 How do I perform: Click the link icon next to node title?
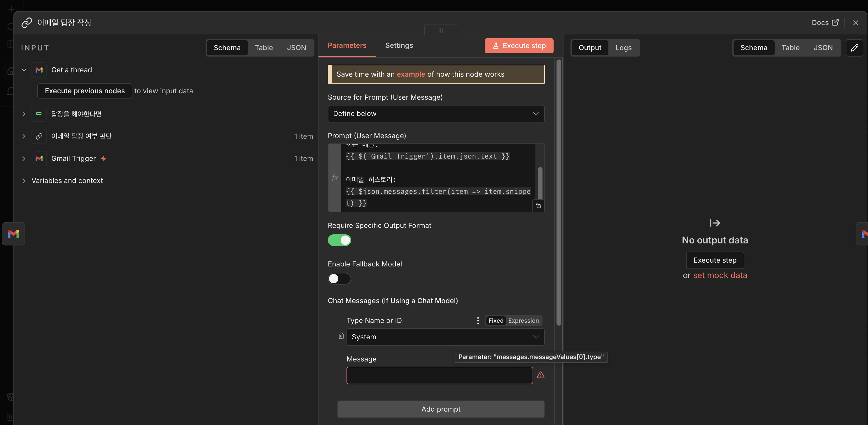coord(27,22)
